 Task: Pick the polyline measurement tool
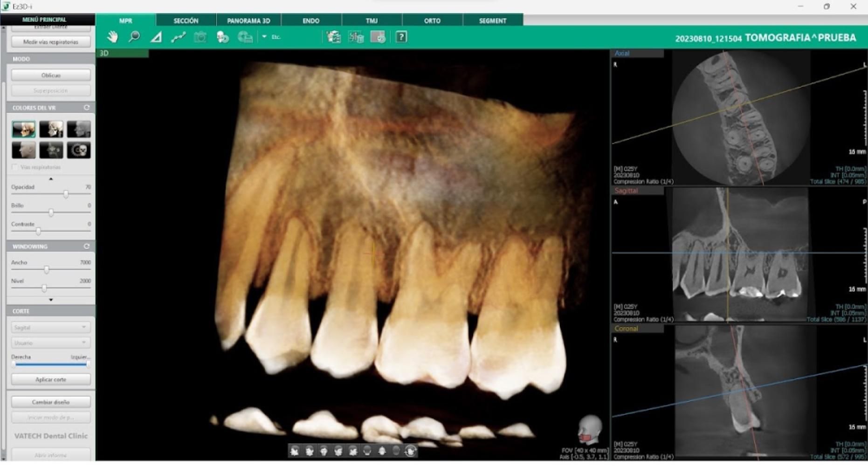pyautogui.click(x=178, y=37)
